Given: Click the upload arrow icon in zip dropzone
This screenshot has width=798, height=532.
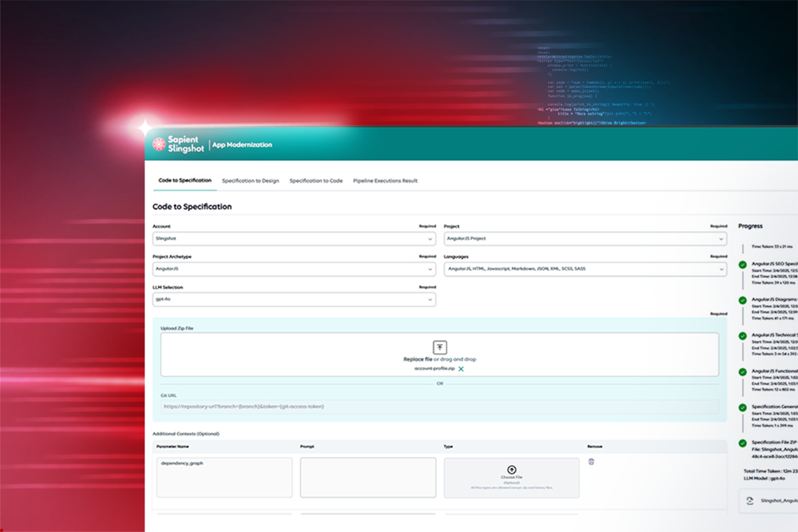Looking at the screenshot, I should click(x=440, y=348).
